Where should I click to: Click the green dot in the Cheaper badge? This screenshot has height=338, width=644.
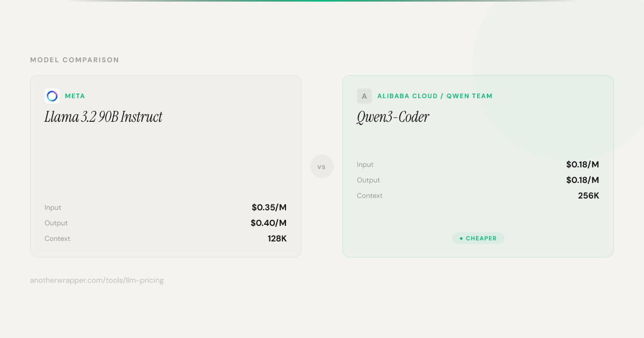click(461, 238)
